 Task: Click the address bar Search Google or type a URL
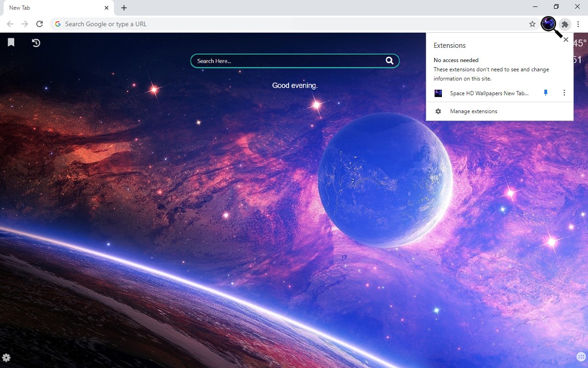point(294,24)
